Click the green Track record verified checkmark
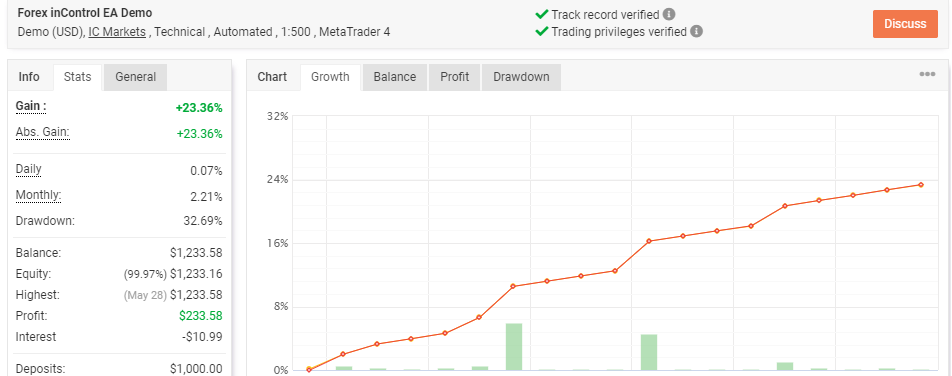Viewport: 952px width, 376px height. [542, 14]
